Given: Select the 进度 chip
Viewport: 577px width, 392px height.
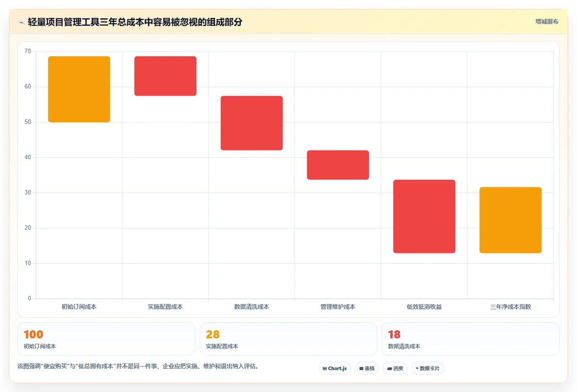Looking at the screenshot, I should click(x=395, y=368).
